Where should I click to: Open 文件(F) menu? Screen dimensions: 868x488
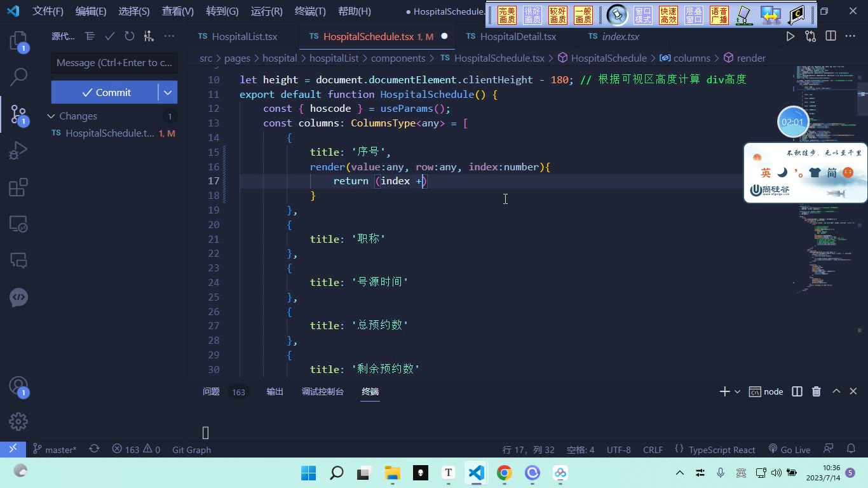pyautogui.click(x=48, y=11)
